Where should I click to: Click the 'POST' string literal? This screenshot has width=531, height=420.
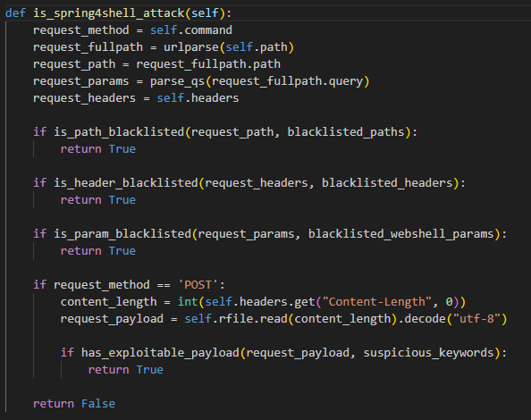pyautogui.click(x=198, y=285)
